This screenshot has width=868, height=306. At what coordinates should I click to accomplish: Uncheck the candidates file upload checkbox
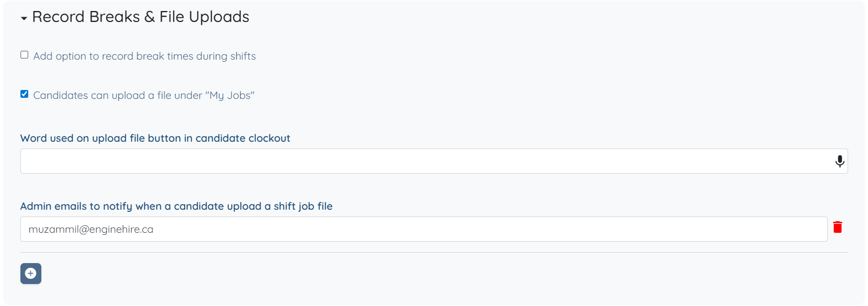point(25,94)
